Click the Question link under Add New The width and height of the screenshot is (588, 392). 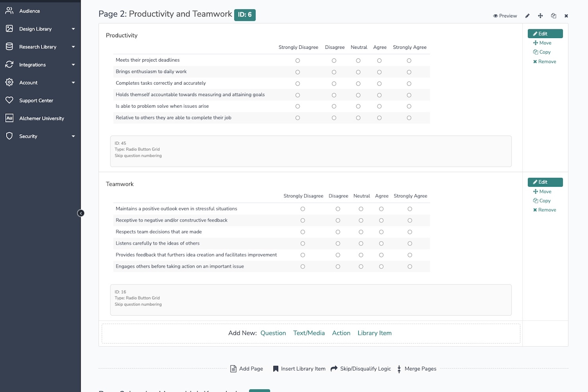(273, 333)
